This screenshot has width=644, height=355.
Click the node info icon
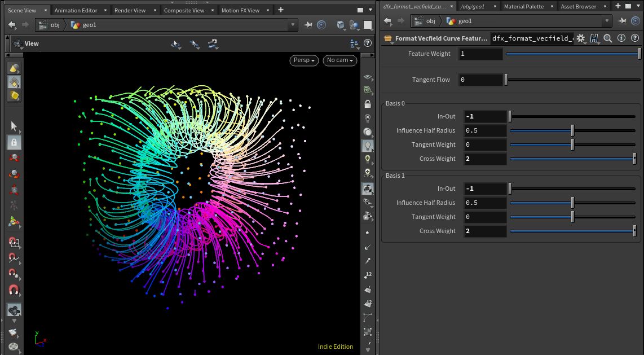click(621, 38)
